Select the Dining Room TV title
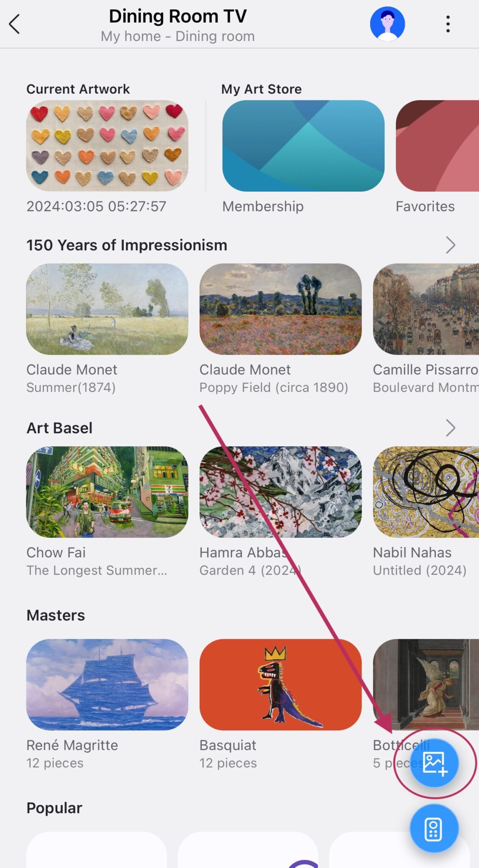The width and height of the screenshot is (479, 868). [x=178, y=16]
